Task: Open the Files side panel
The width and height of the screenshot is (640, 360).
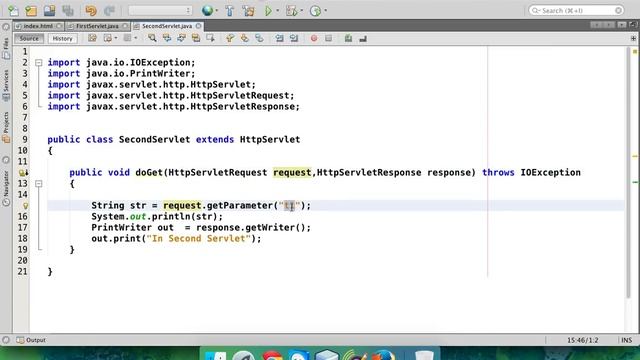Action: point(6,48)
